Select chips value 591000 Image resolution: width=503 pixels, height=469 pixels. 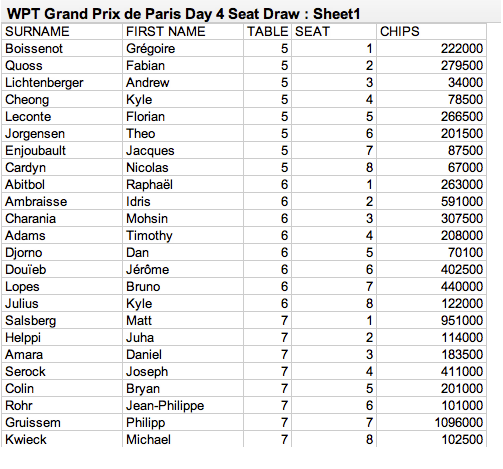[x=431, y=202]
